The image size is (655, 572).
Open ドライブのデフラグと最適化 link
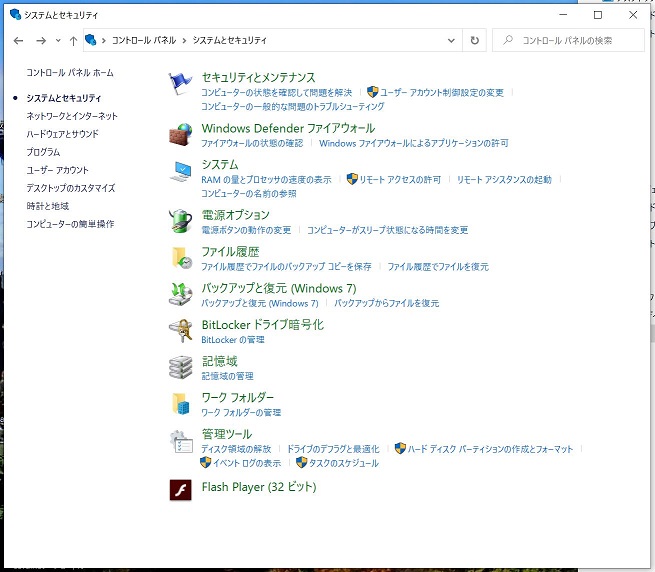[333, 449]
